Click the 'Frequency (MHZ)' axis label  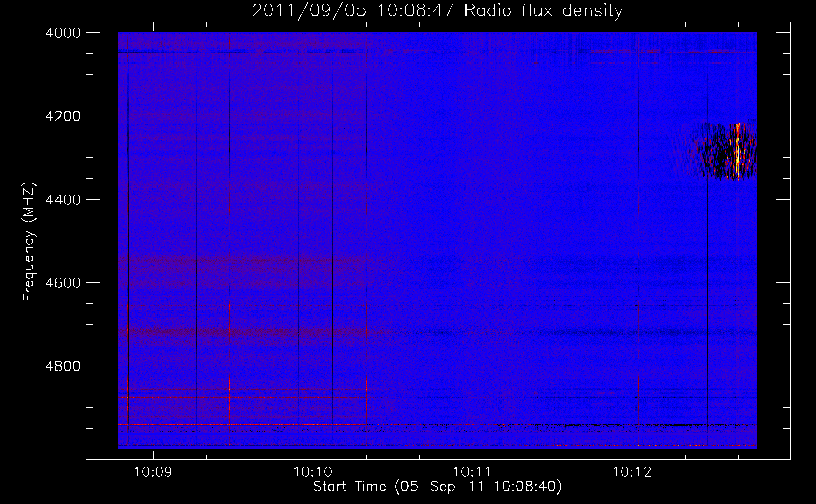click(29, 242)
